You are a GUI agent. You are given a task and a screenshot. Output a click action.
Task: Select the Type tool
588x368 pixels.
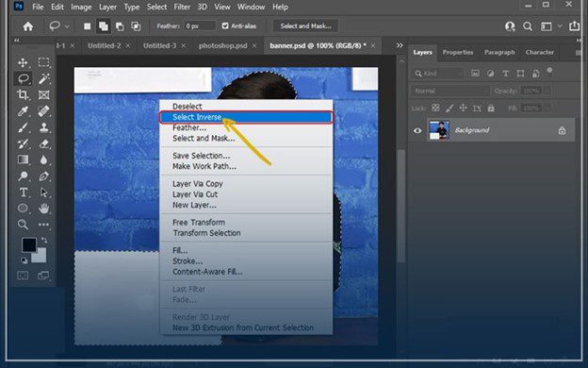[23, 192]
